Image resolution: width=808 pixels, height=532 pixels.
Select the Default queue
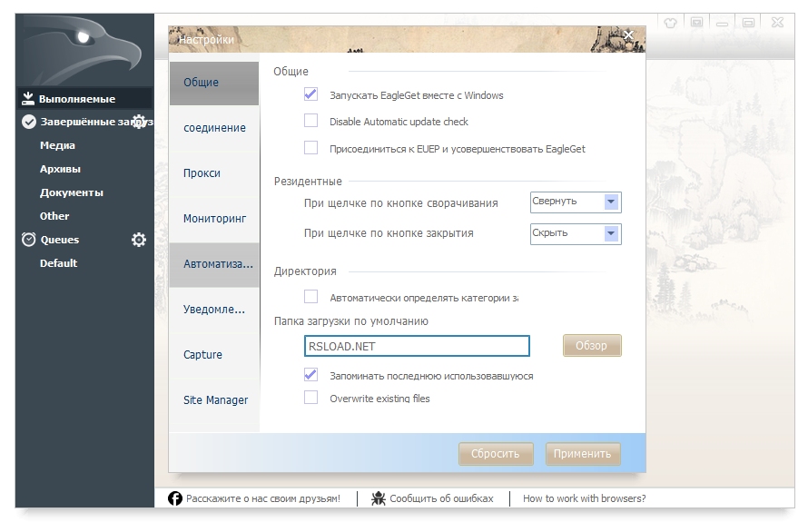(58, 263)
